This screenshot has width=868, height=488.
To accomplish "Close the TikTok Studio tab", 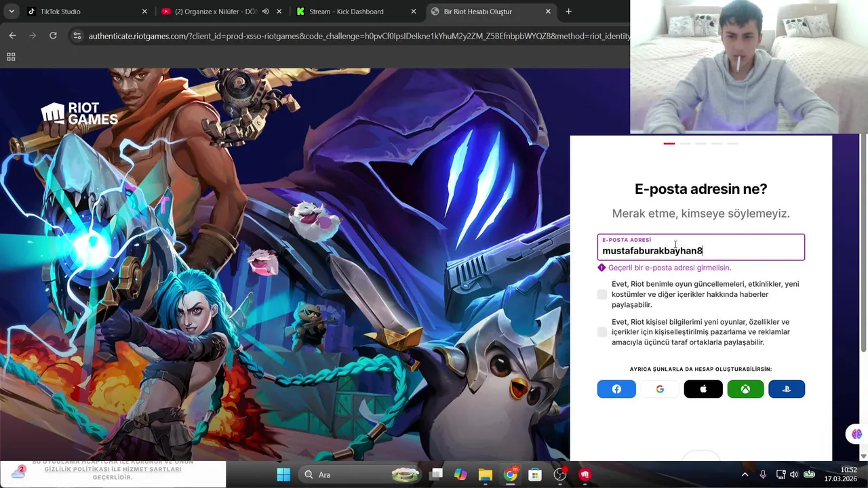I will (x=144, y=12).
